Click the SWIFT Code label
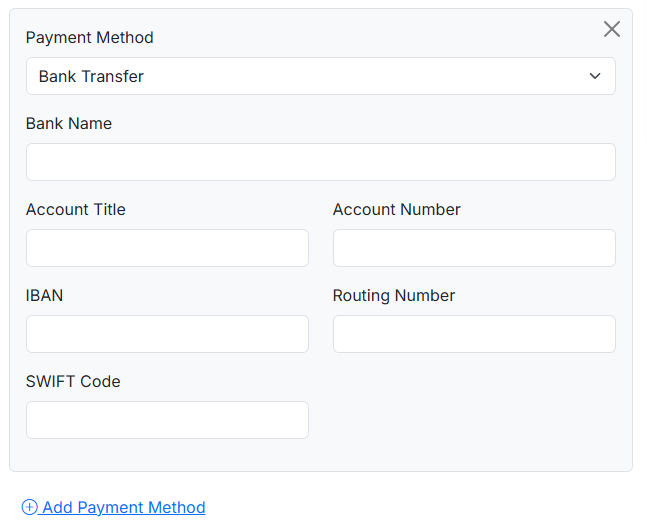647x532 pixels. click(73, 381)
